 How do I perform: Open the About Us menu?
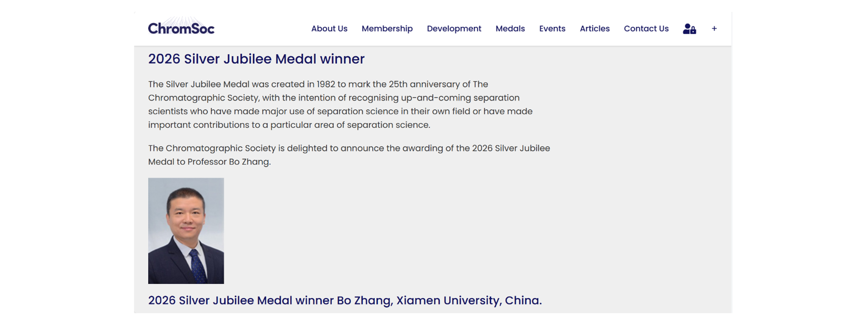point(329,29)
